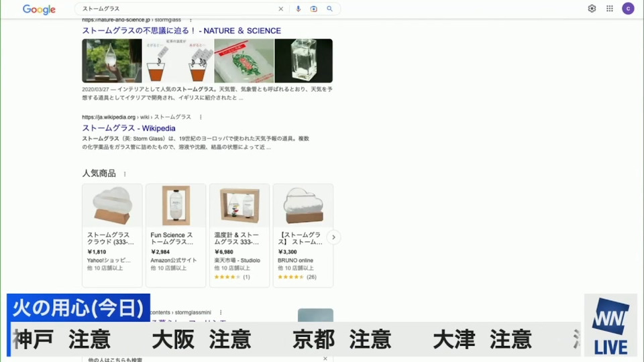Click the thermometer frame image of the ¥6,980 product
The width and height of the screenshot is (644, 362).
coord(239,206)
